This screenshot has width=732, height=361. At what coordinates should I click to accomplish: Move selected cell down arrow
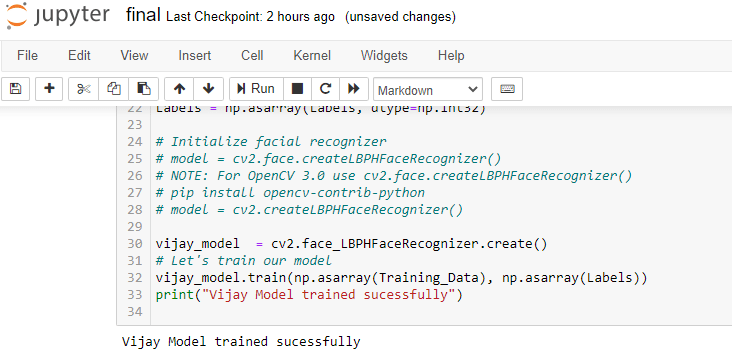(x=209, y=89)
